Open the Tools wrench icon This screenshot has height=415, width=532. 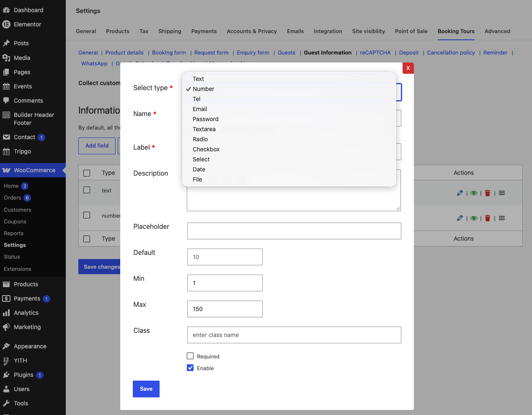point(6,403)
